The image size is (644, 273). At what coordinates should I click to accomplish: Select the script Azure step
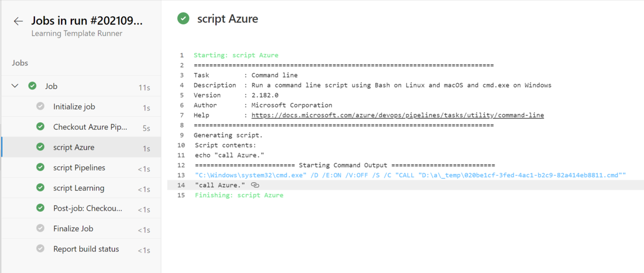tap(80, 147)
